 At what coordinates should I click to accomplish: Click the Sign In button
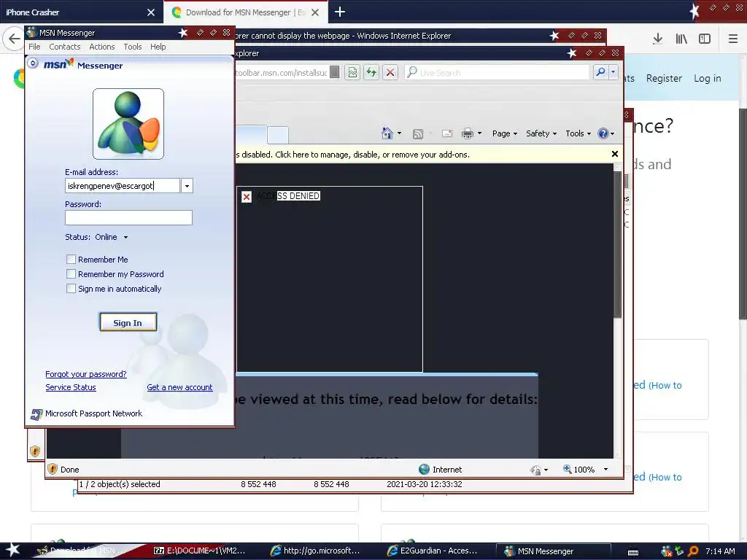point(128,322)
